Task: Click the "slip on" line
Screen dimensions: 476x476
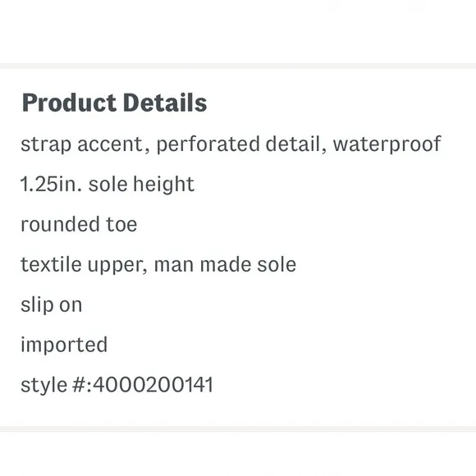Action: coord(52,304)
